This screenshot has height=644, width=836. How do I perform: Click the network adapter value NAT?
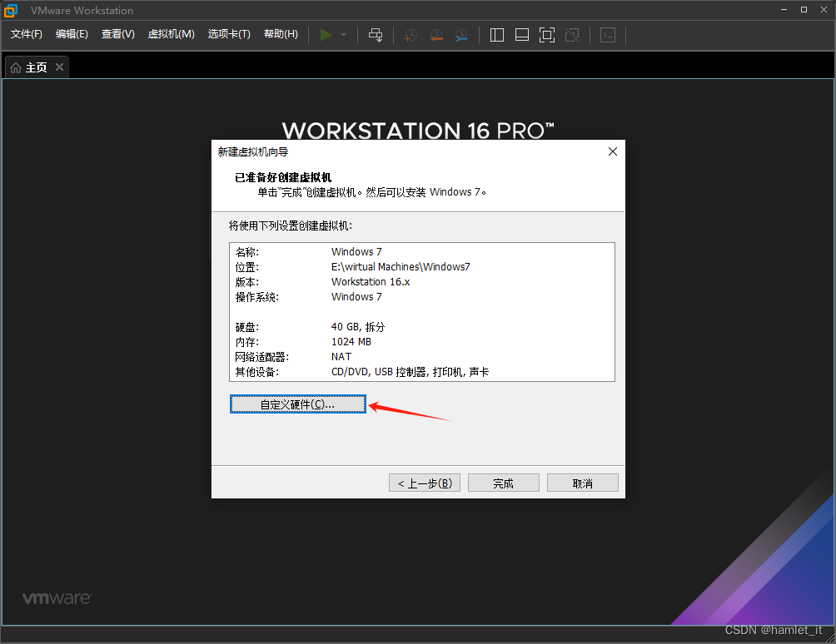coord(341,357)
